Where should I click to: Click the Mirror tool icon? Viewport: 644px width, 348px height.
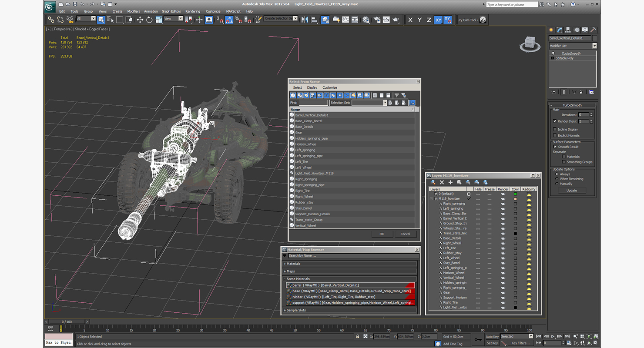[x=304, y=20]
